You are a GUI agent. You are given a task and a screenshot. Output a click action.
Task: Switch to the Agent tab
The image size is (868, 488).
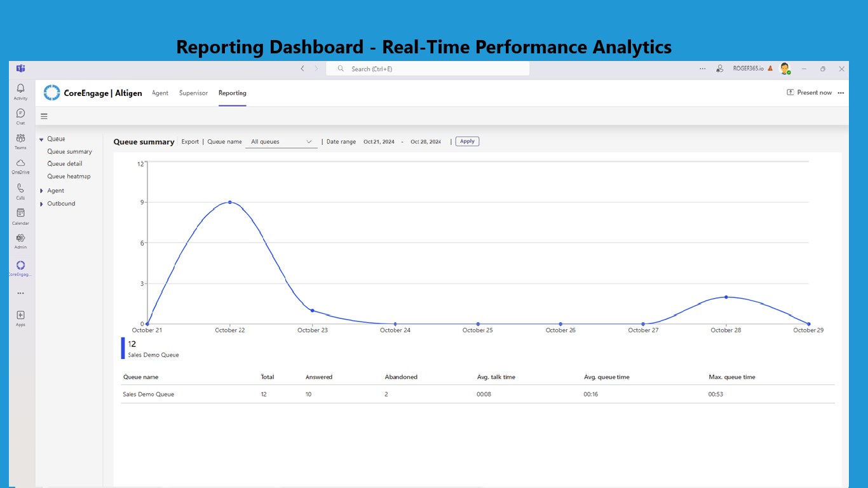coord(160,93)
